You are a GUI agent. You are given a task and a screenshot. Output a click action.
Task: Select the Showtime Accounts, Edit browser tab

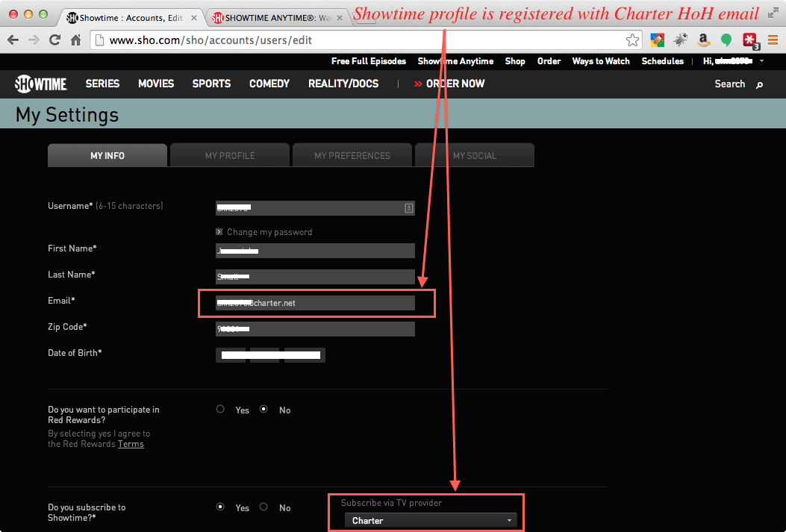pyautogui.click(x=131, y=18)
